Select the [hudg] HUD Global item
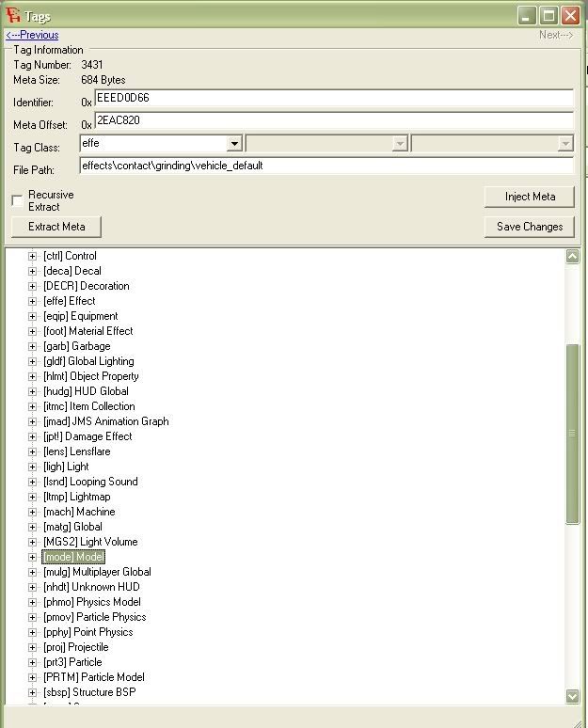Screen dimensions: 588x728 (x=86, y=391)
